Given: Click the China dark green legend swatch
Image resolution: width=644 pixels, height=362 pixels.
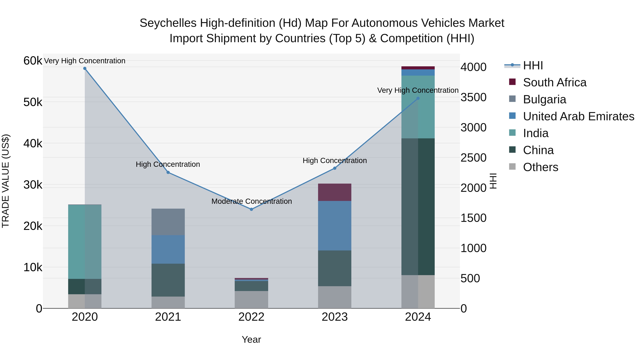Looking at the screenshot, I should tap(512, 149).
